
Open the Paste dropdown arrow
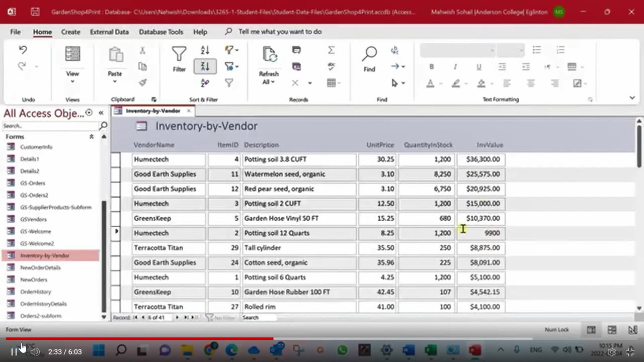115,81
